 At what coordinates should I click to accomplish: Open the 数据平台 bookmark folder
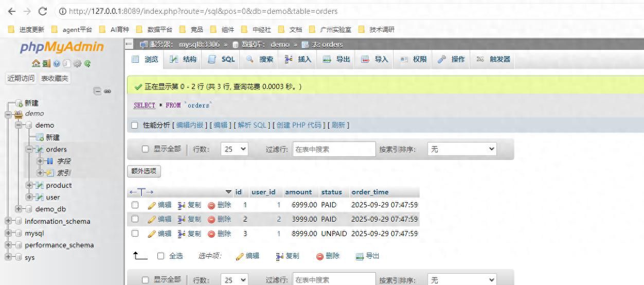(154, 29)
